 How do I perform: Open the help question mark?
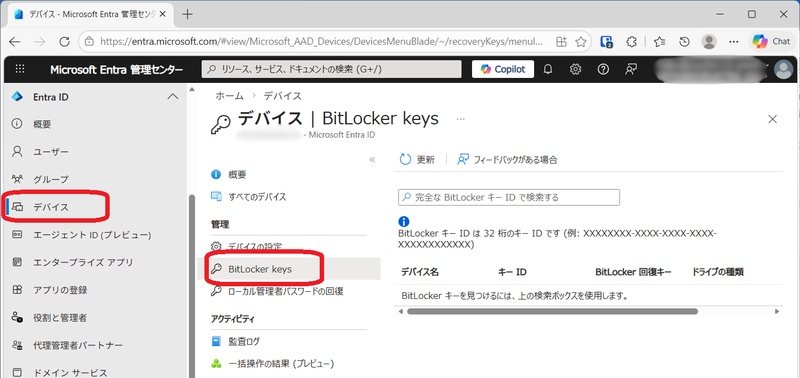coord(603,69)
